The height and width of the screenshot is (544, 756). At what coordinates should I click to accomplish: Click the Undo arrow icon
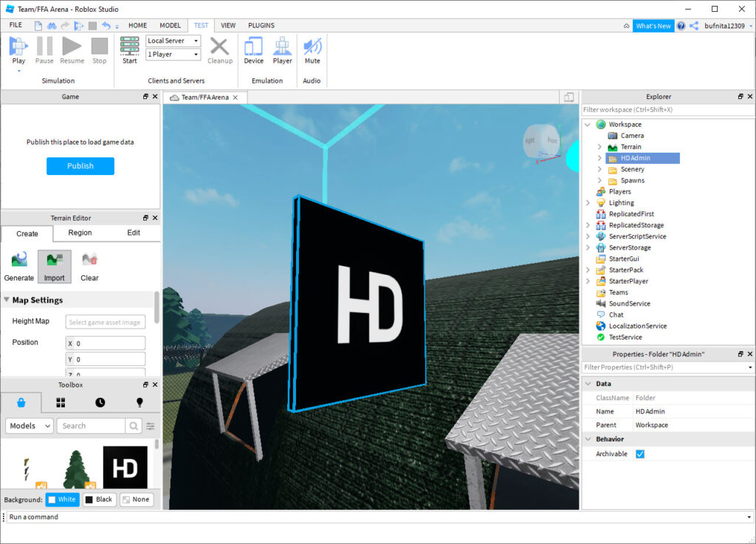click(x=106, y=26)
